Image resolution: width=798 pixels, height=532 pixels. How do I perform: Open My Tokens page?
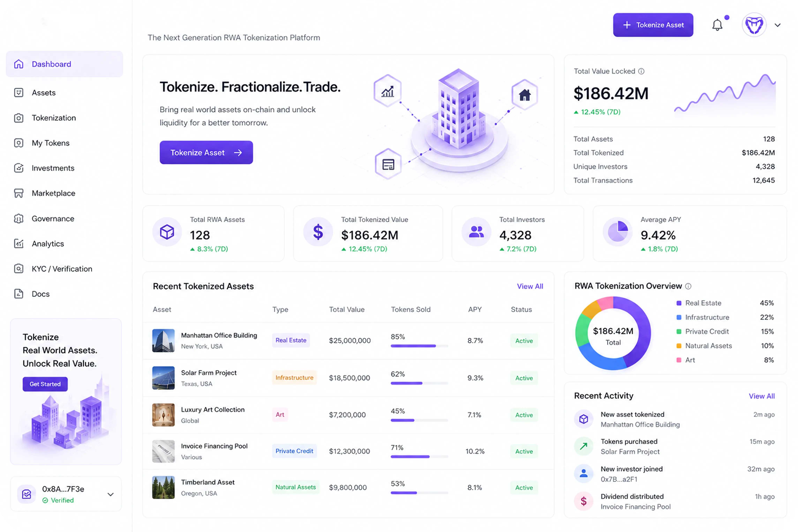(x=51, y=143)
